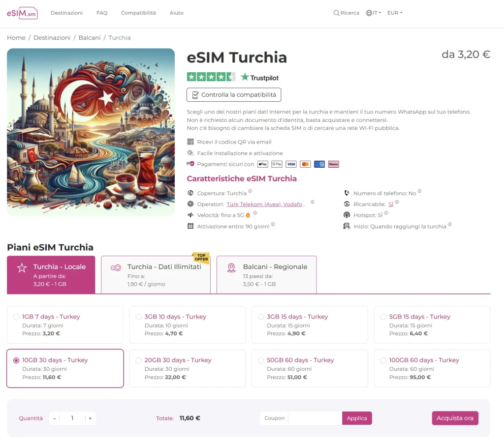Click the infinity icon on Dati Illimitati tab
The height and width of the screenshot is (442, 504).
[x=116, y=267]
